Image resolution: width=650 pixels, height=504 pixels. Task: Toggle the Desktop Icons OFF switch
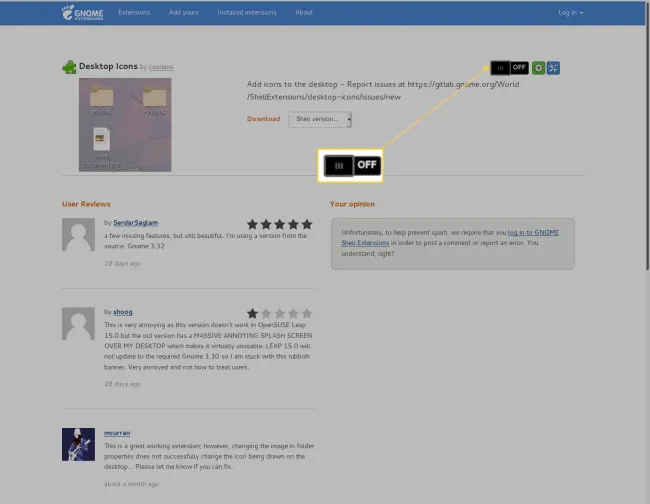pyautogui.click(x=509, y=68)
